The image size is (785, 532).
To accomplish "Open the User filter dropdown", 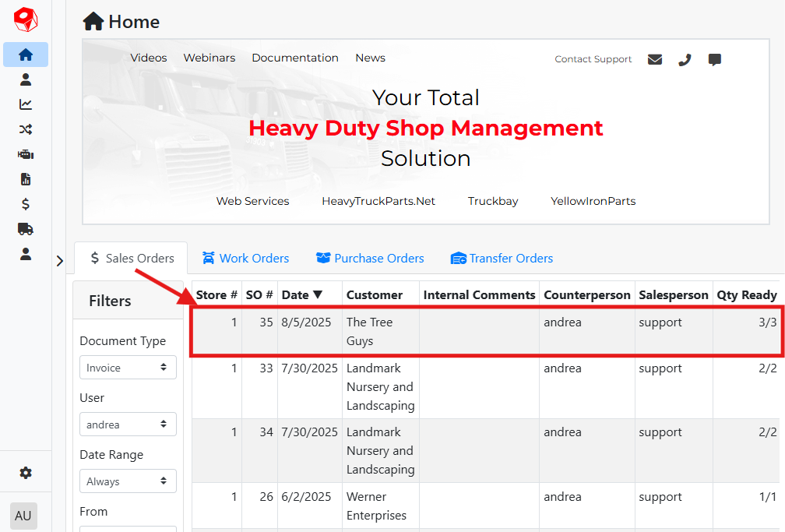I will pyautogui.click(x=128, y=425).
